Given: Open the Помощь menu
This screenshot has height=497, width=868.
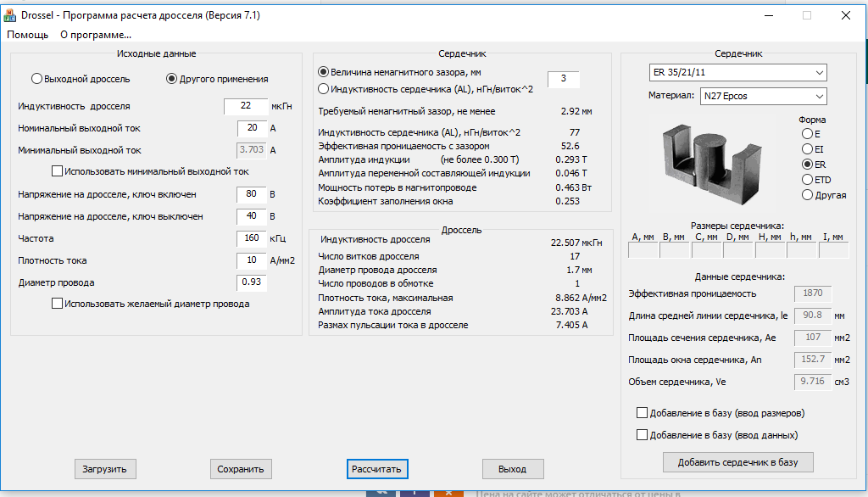Looking at the screenshot, I should click(x=28, y=35).
